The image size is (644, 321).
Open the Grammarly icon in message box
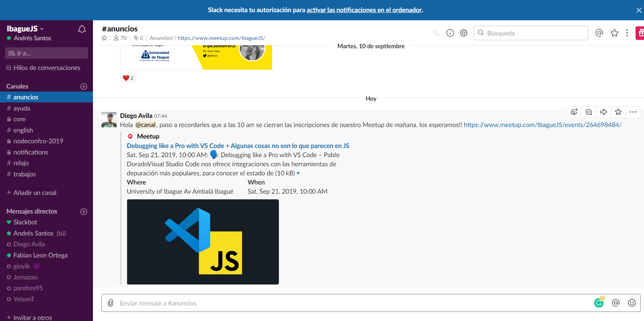coord(599,303)
